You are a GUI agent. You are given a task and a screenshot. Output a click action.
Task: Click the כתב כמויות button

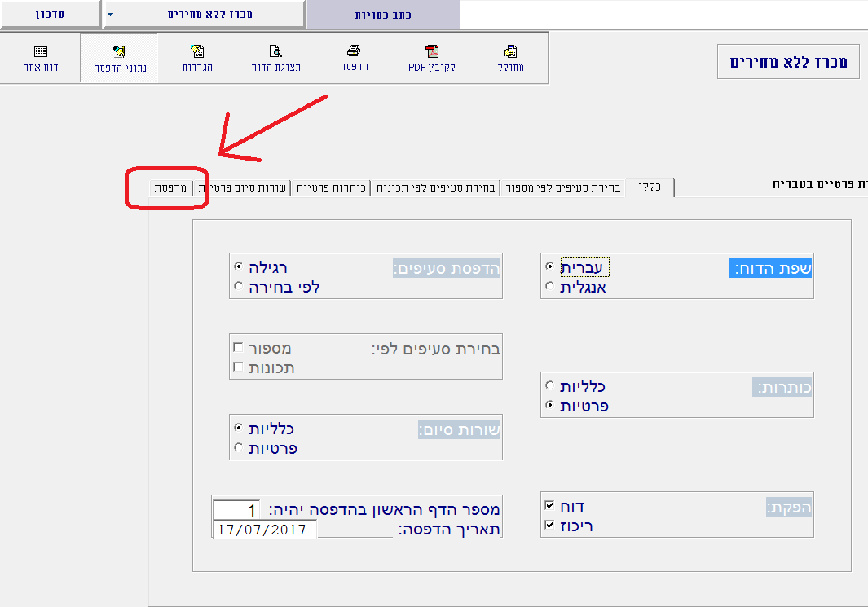tap(384, 15)
